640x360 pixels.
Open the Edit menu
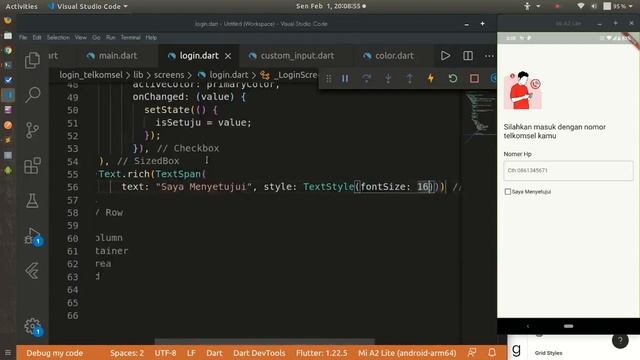point(37,37)
